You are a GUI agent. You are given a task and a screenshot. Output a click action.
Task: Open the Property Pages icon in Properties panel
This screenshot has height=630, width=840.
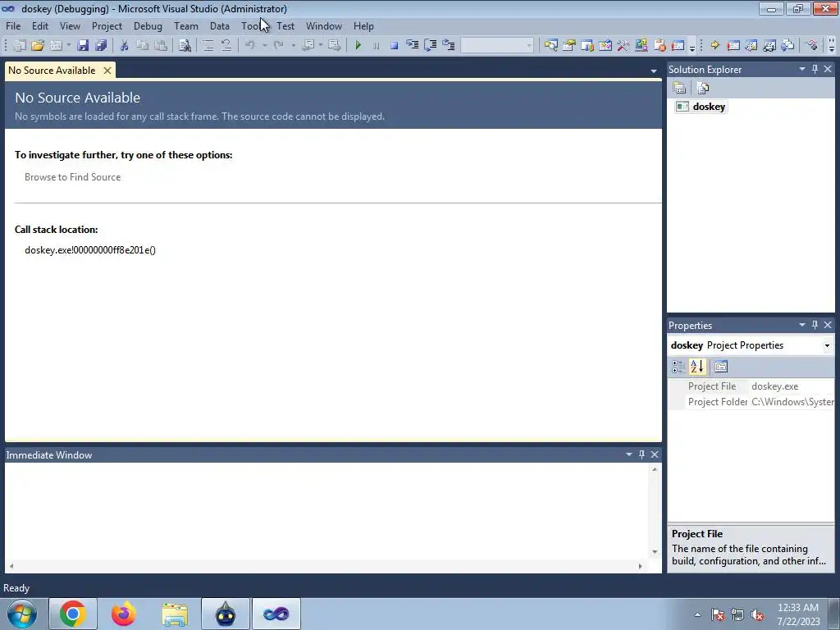click(x=721, y=367)
